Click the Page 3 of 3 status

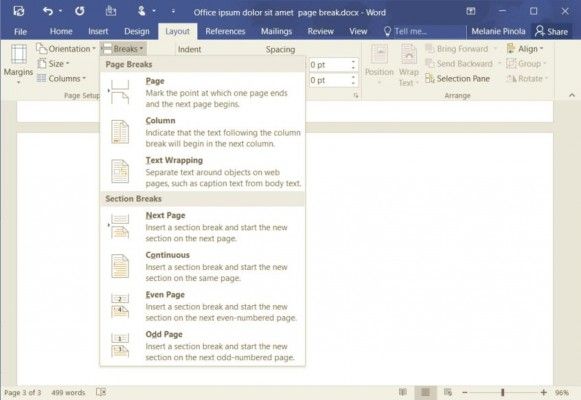pos(23,392)
